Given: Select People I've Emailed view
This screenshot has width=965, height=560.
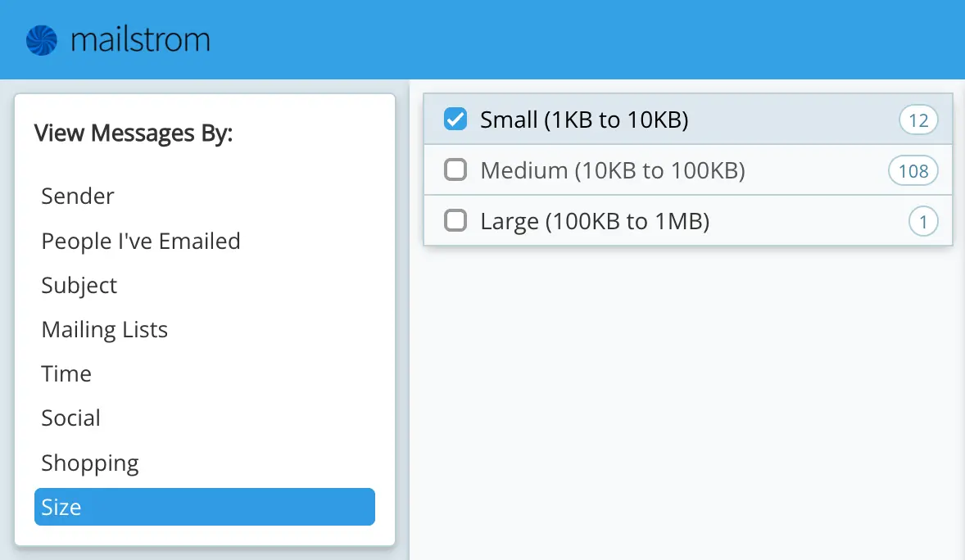Looking at the screenshot, I should [141, 242].
